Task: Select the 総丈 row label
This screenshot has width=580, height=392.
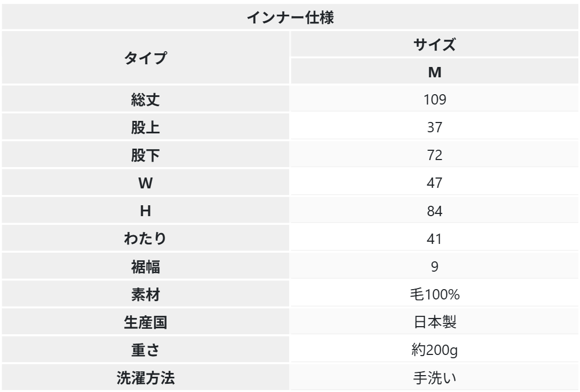Action: 146,100
